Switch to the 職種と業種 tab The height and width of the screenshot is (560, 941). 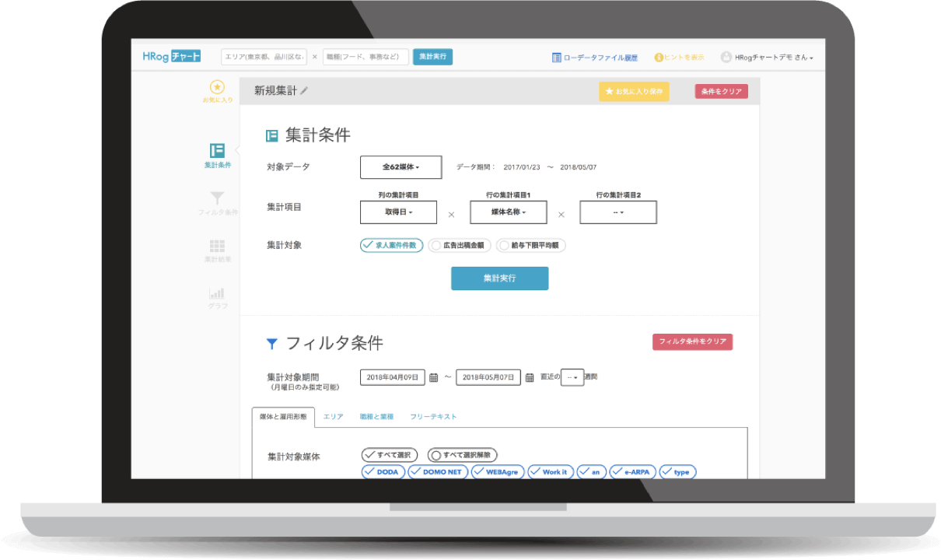pyautogui.click(x=376, y=417)
